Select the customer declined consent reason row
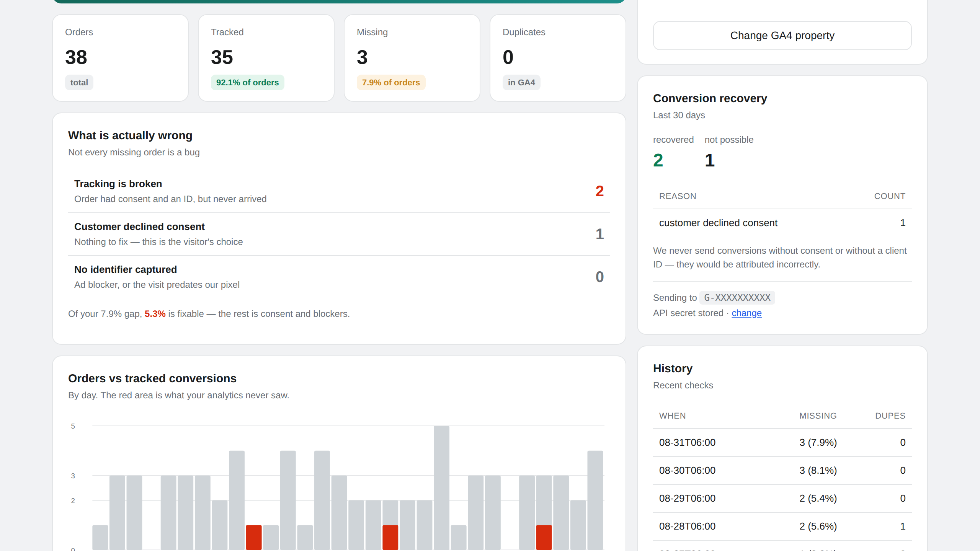980x551 pixels. pos(782,223)
